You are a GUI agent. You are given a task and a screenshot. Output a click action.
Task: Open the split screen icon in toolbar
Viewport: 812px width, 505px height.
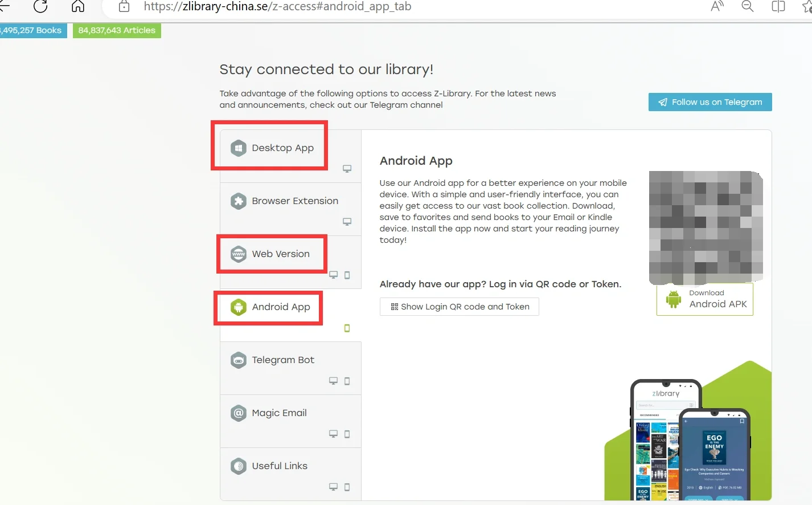tap(778, 6)
